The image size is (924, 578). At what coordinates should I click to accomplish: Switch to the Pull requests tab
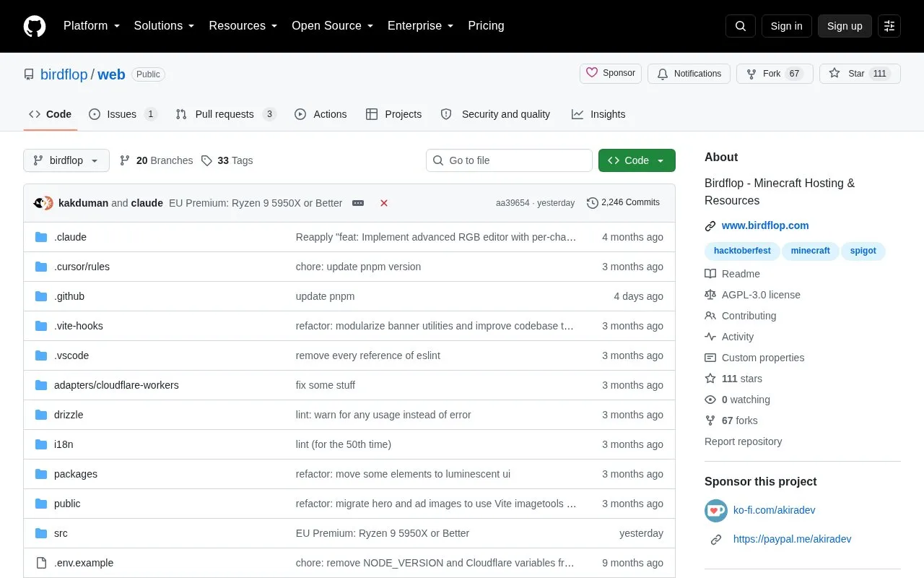click(x=226, y=114)
